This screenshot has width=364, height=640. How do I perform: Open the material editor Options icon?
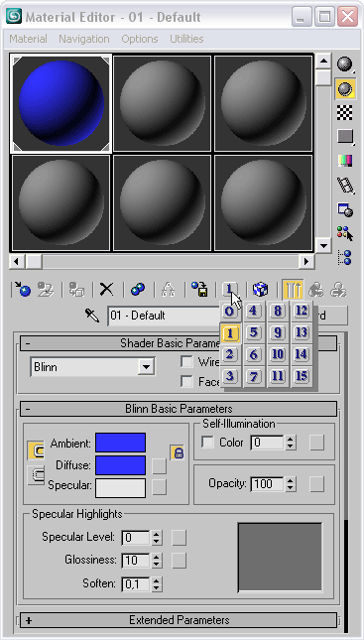(345, 209)
